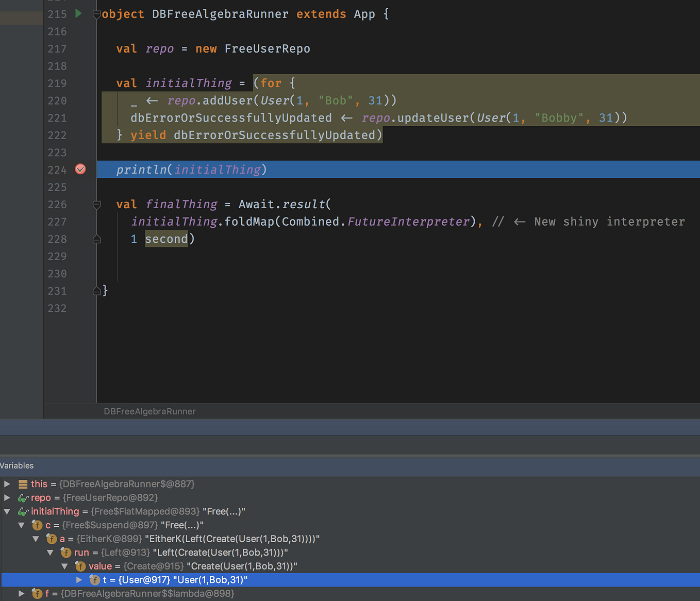Click the green run arrow beside line 215

pos(78,14)
